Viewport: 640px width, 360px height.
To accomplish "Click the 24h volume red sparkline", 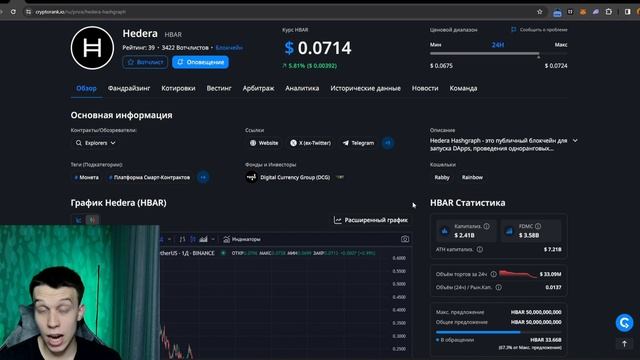I will (517, 274).
